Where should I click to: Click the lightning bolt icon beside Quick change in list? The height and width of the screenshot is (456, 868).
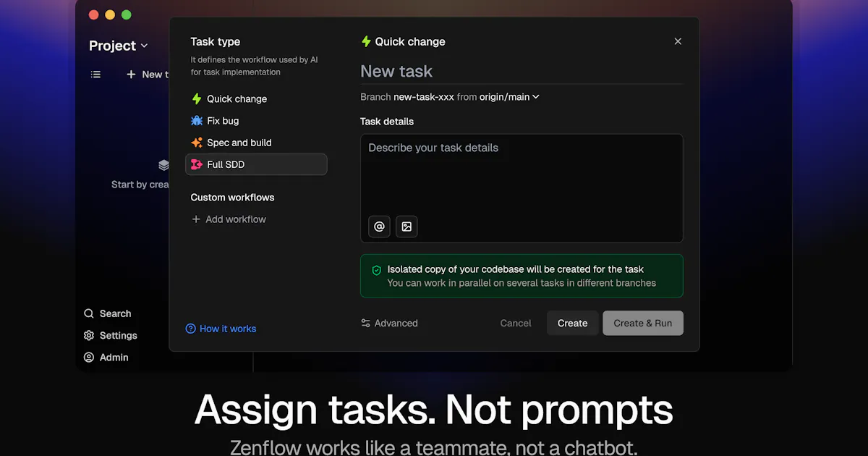point(197,99)
